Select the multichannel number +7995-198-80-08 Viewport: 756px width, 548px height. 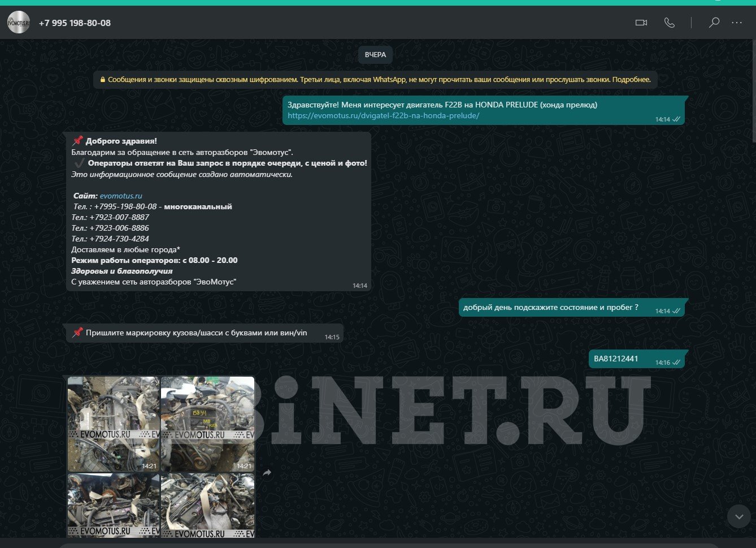pos(125,206)
